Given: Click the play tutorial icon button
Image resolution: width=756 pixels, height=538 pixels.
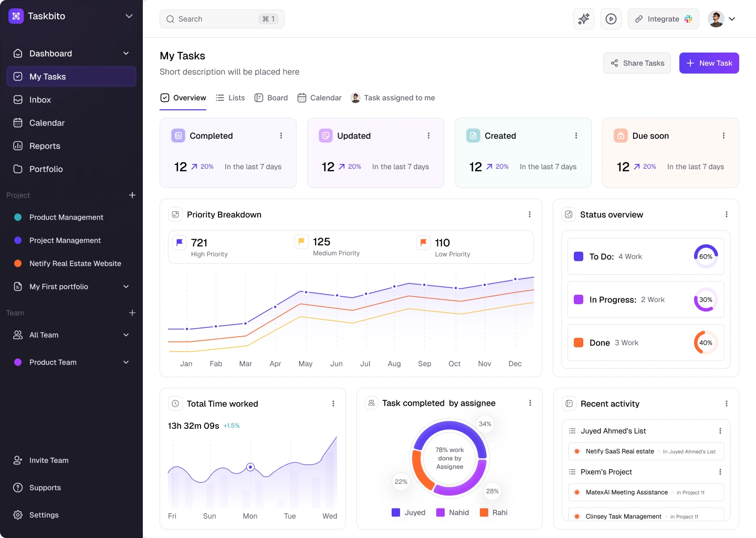Looking at the screenshot, I should (611, 19).
